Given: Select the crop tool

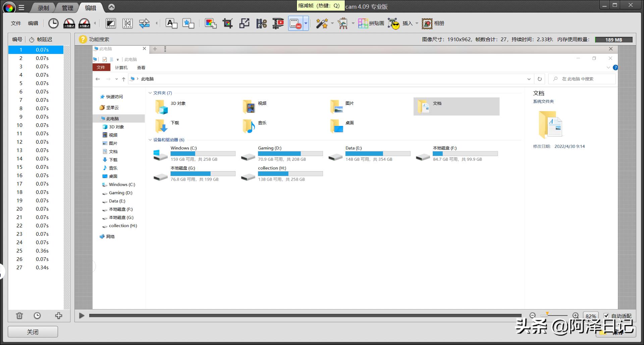Looking at the screenshot, I should point(227,23).
